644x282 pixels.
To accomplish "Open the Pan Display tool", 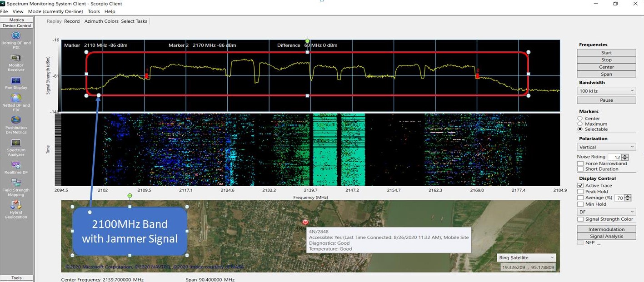I will click(16, 83).
